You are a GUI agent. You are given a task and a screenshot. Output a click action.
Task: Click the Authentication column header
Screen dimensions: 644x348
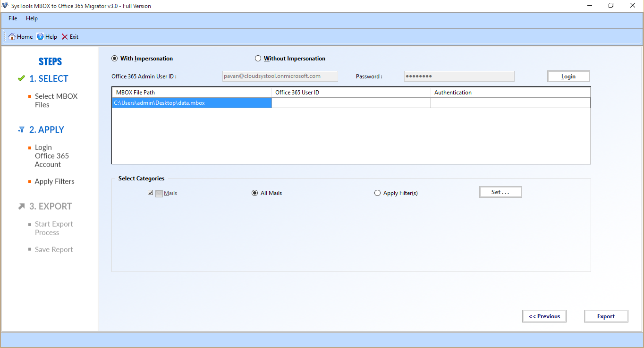(x=510, y=93)
